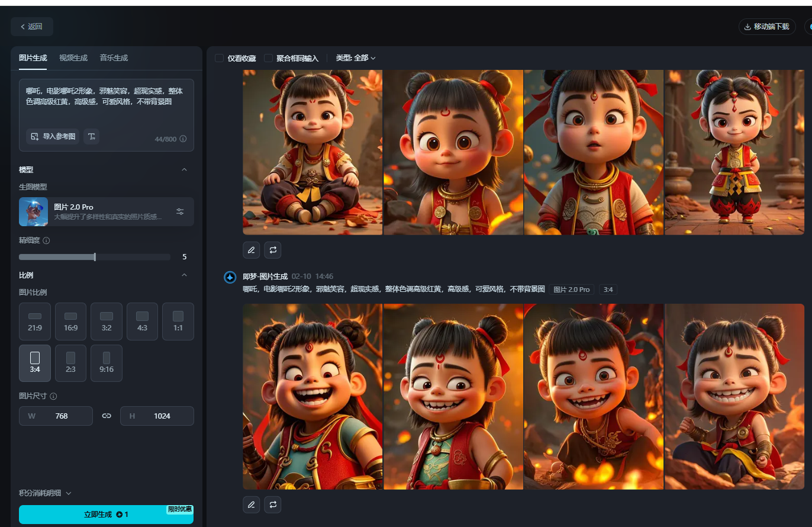
Task: Click the 立即生成 generate button
Action: pos(107,515)
